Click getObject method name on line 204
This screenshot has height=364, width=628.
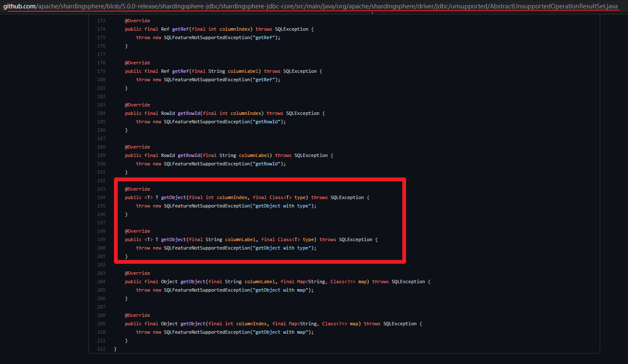click(x=193, y=282)
